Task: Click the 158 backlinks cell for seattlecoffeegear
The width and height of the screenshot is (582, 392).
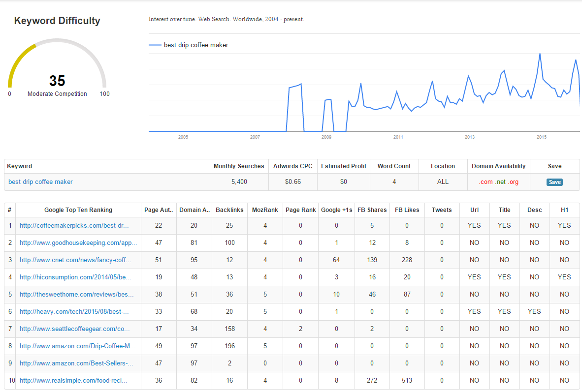Action: pos(230,329)
